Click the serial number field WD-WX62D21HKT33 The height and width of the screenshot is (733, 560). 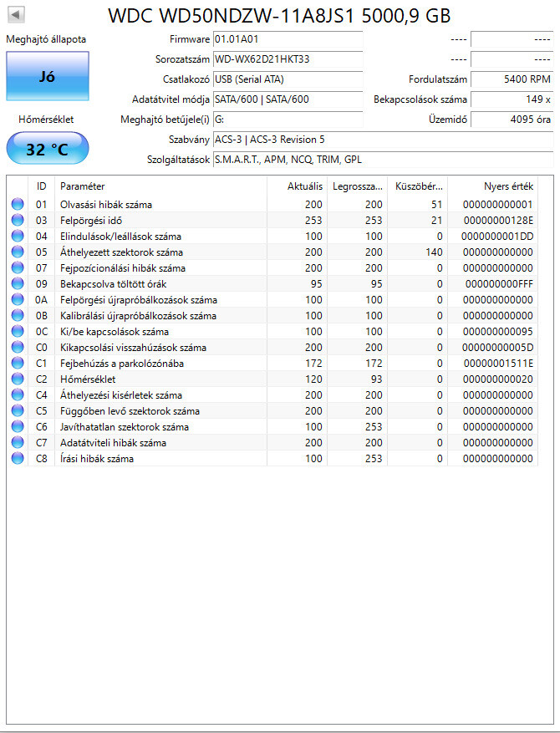click(288, 59)
